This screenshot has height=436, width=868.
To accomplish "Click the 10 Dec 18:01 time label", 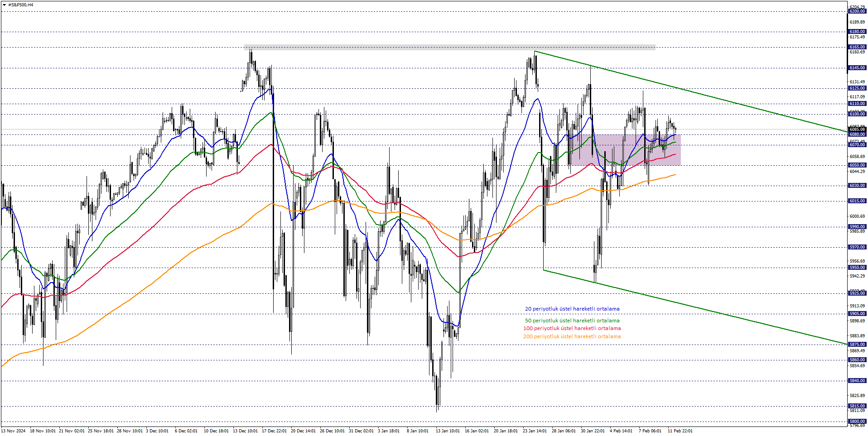I will (x=217, y=431).
